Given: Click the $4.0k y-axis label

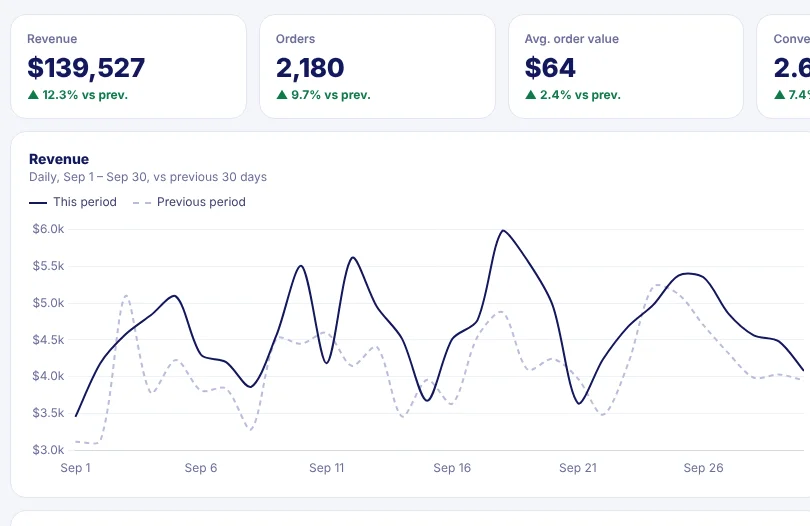Looking at the screenshot, I should click(48, 376).
